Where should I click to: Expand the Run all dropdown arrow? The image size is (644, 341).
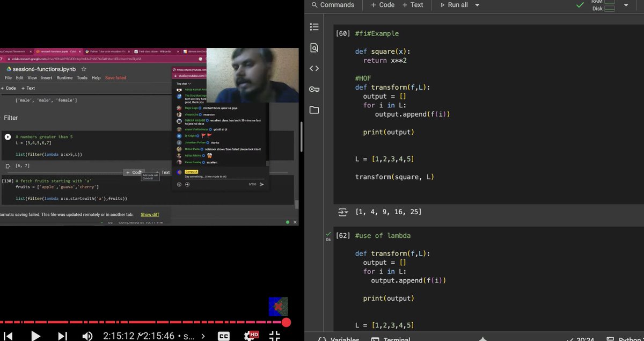[477, 5]
